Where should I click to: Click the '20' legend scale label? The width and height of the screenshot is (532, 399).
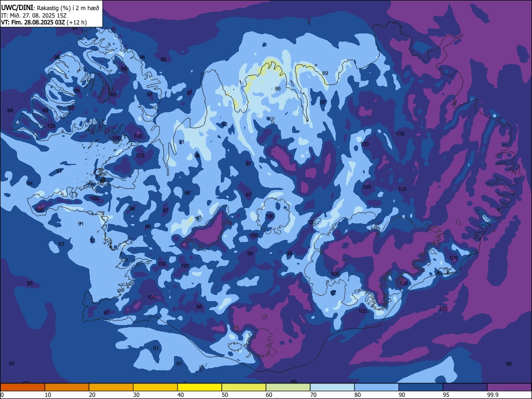[x=92, y=395]
